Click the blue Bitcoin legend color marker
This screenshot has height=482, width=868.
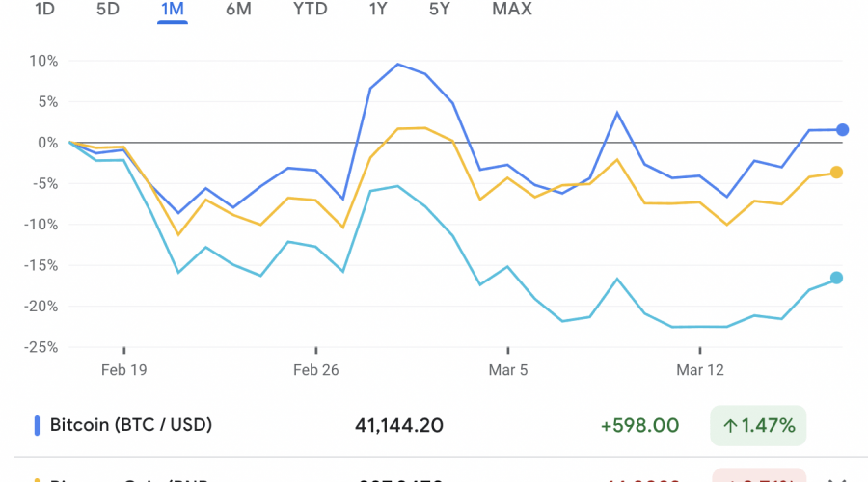(37, 424)
